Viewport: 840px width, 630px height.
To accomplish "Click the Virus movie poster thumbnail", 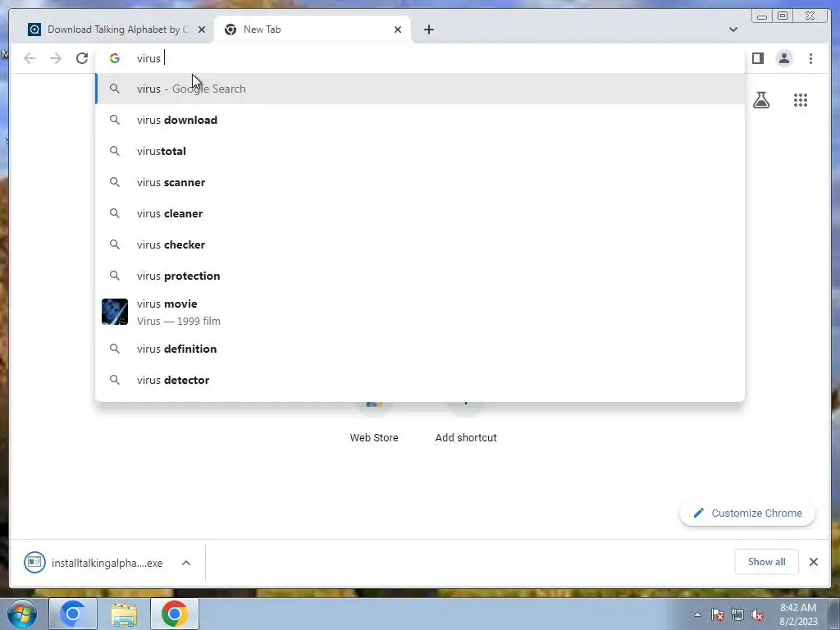I will (x=115, y=312).
